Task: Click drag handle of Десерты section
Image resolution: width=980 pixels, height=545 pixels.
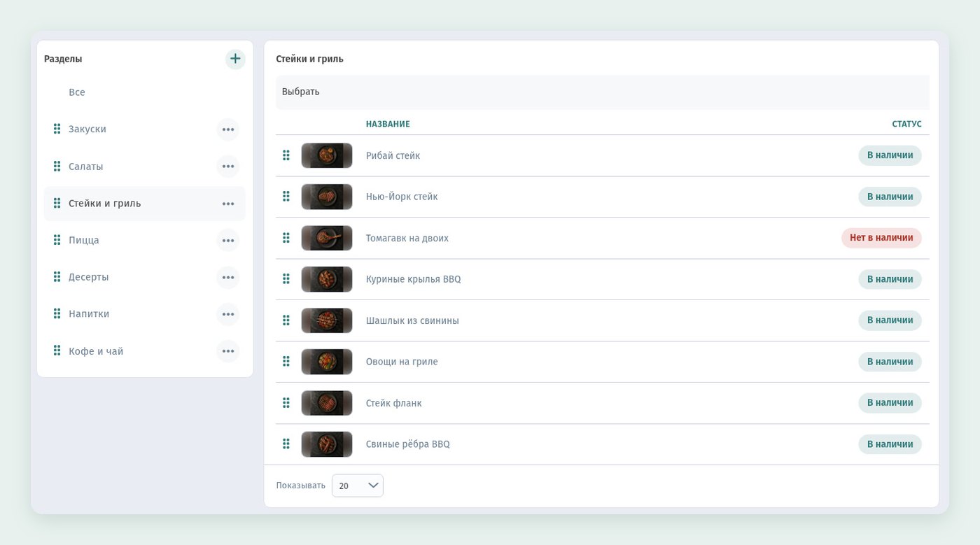Action: click(x=57, y=277)
